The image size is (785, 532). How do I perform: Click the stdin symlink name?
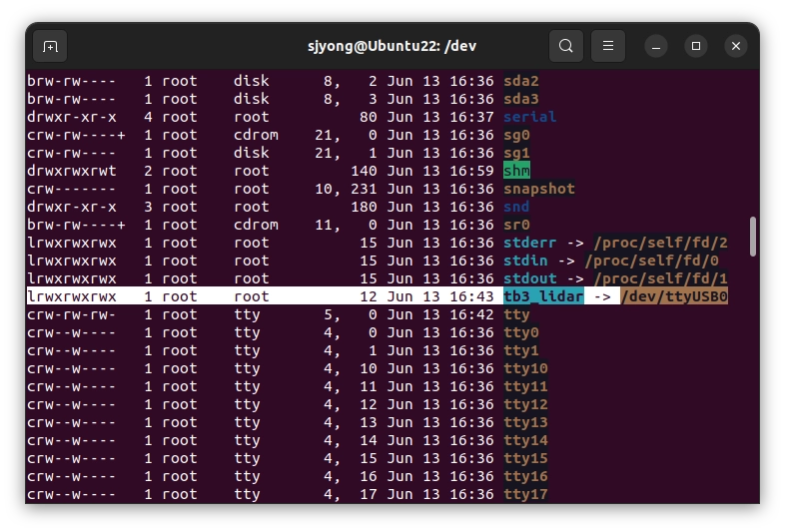tap(525, 262)
